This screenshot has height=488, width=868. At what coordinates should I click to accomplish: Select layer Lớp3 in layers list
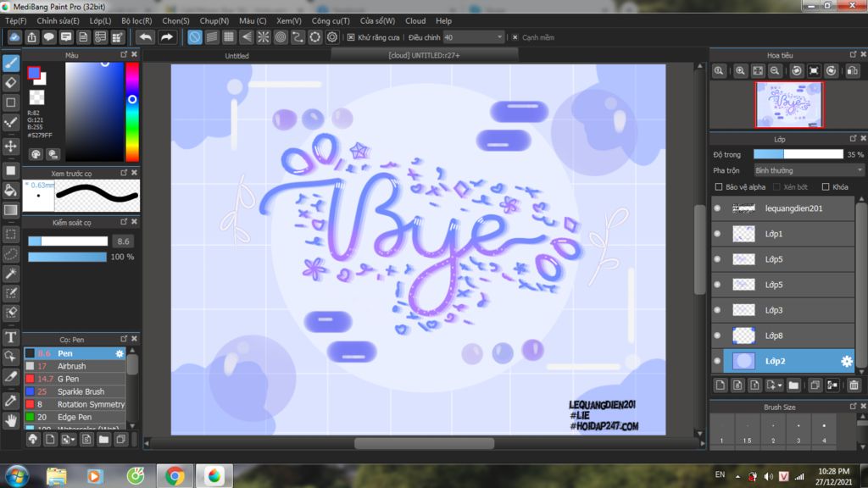[789, 310]
